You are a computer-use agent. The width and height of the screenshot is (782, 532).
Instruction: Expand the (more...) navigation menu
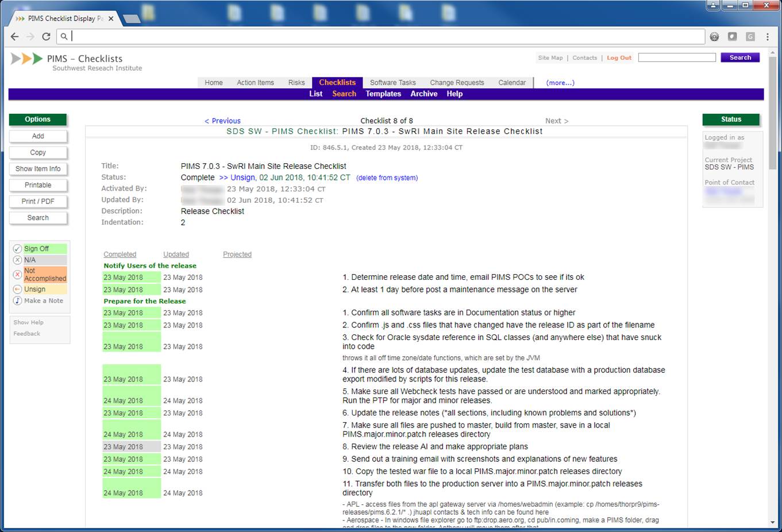coord(560,83)
